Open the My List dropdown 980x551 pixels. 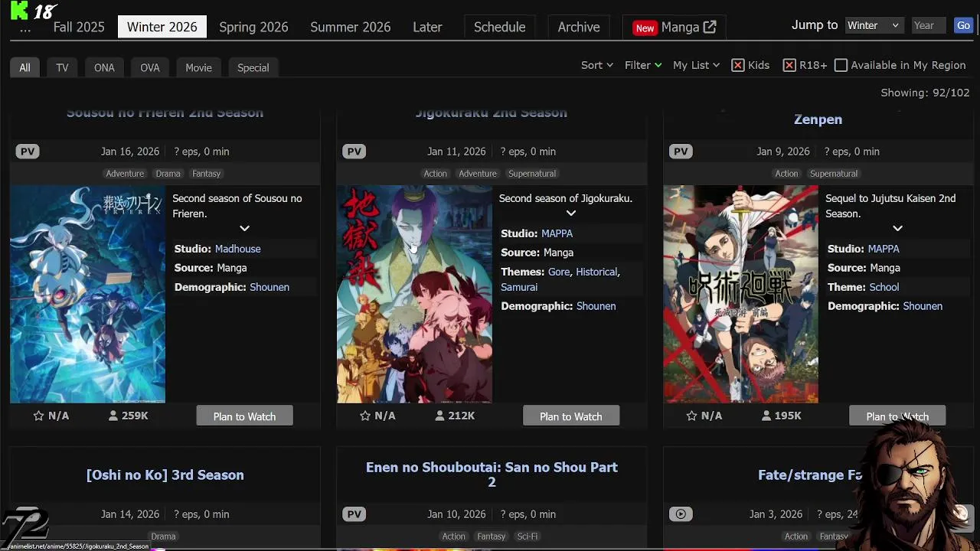pyautogui.click(x=696, y=65)
